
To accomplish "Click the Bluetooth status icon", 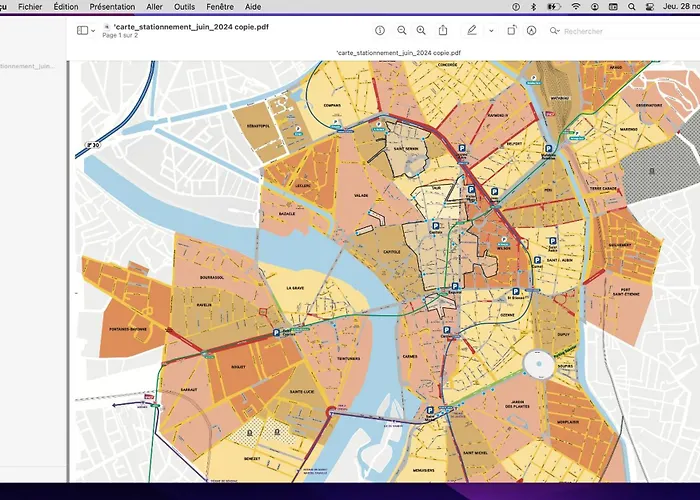I will [x=533, y=6].
